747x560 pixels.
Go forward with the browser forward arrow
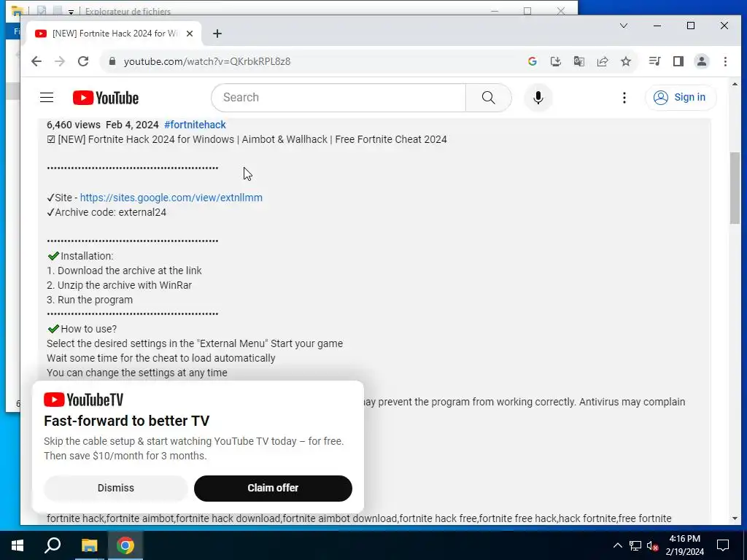tap(60, 61)
